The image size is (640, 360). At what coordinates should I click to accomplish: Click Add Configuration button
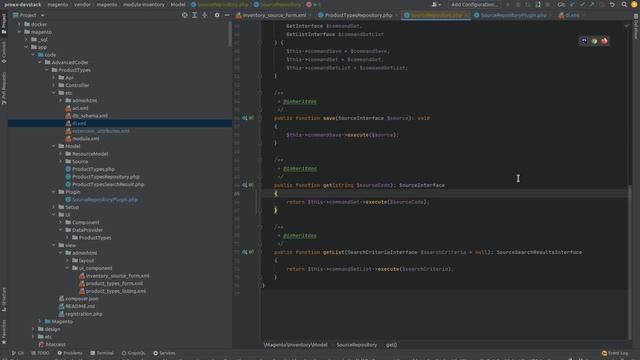(x=474, y=4)
